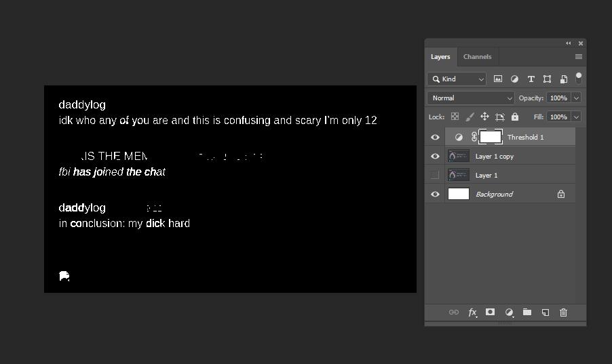Open the Fill slider arrow
The height and width of the screenshot is (364, 612).
(x=576, y=117)
